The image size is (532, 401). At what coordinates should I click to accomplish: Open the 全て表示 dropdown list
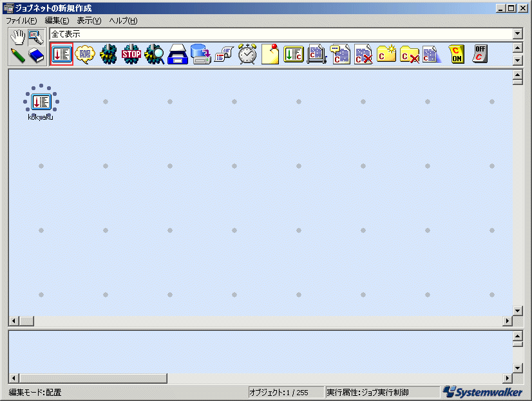tap(517, 33)
